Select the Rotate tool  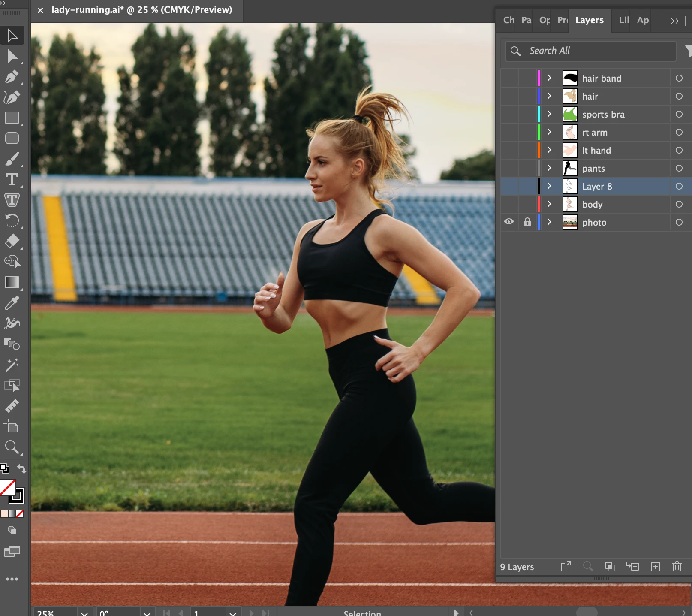pyautogui.click(x=12, y=220)
